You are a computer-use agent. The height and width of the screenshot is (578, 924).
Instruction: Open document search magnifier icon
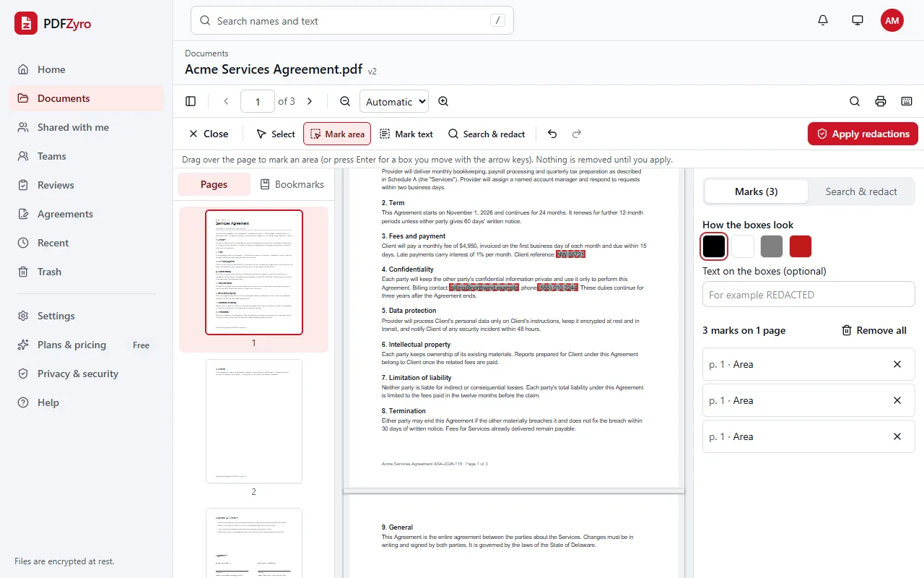pyautogui.click(x=855, y=101)
